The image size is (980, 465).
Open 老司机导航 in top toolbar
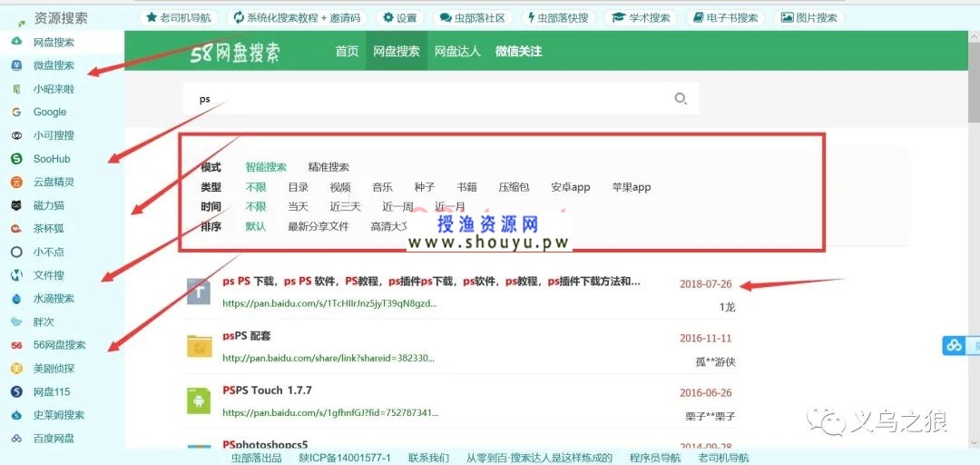[x=179, y=17]
